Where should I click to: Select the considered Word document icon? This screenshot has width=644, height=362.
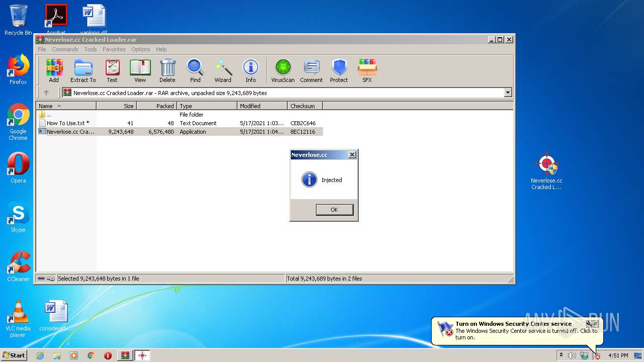tap(55, 316)
